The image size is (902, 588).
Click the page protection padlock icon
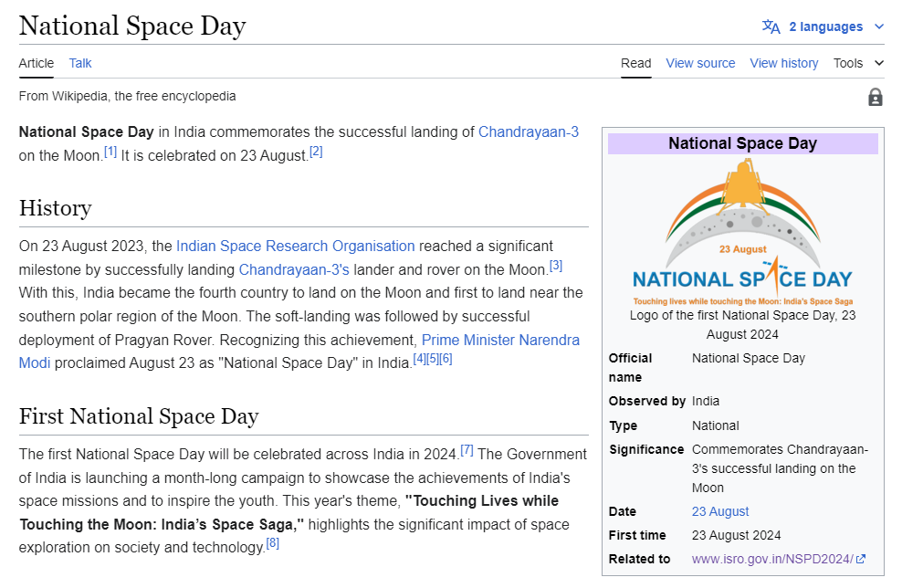coord(875,97)
